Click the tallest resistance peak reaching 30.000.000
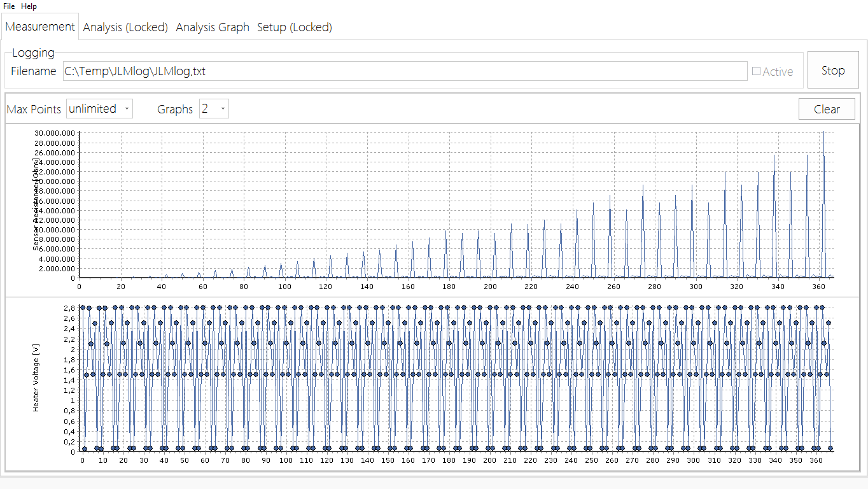This screenshot has width=868, height=489. 823,134
